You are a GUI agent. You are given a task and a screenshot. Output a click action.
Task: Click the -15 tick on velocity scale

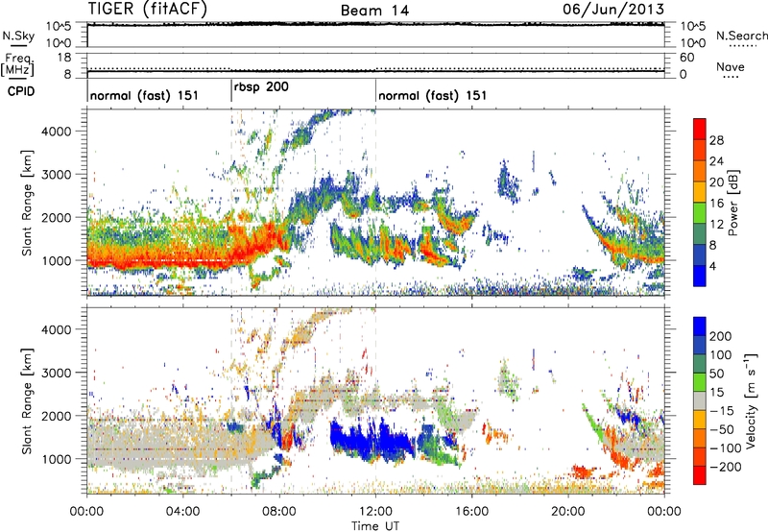click(x=722, y=410)
